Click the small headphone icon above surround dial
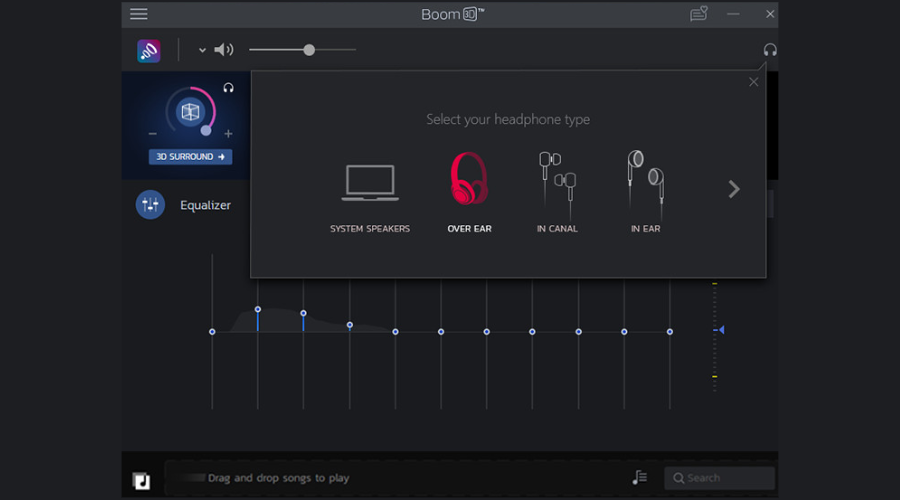This screenshot has width=900, height=500. coord(228,88)
